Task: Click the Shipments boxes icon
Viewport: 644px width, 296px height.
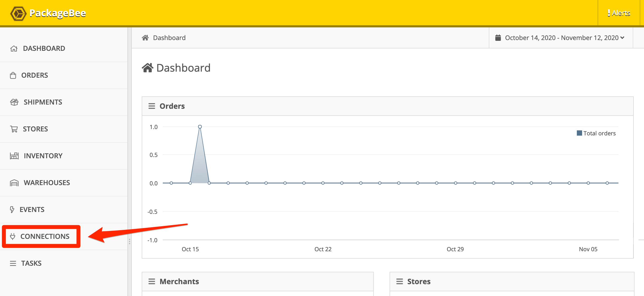Action: tap(14, 102)
